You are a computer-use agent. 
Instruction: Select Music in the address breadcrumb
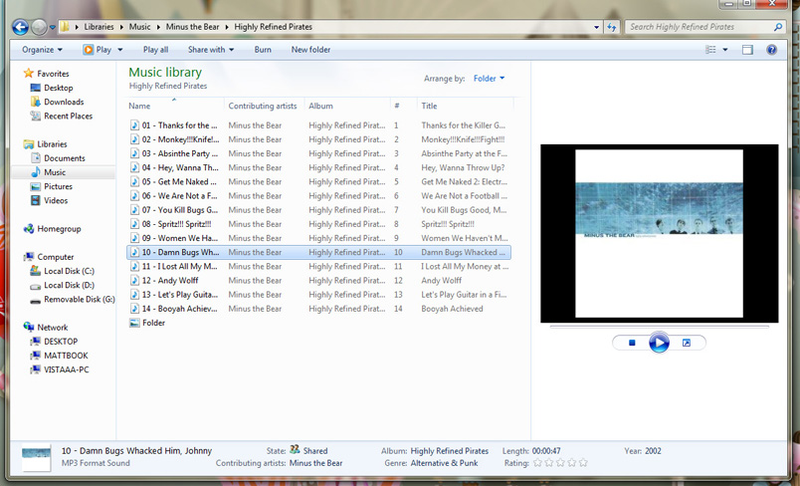point(139,27)
